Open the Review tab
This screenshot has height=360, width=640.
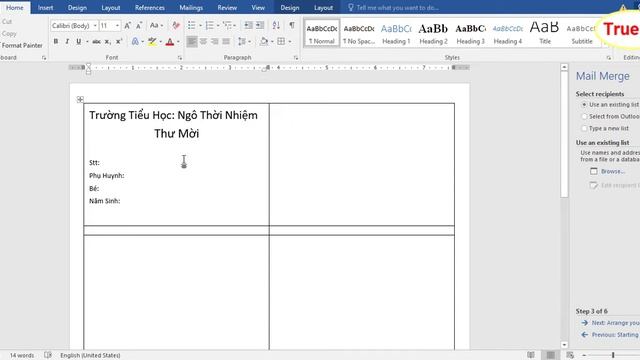pyautogui.click(x=227, y=8)
